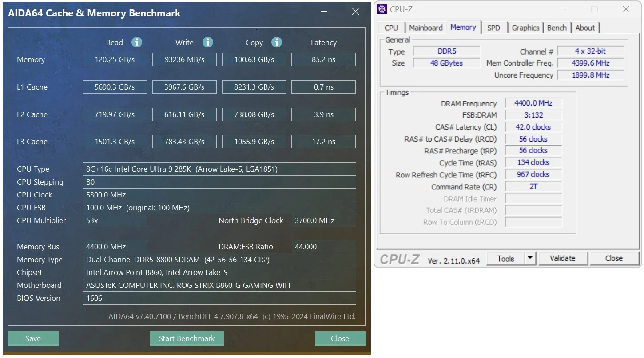
Task: Click the L2 Cache Latency 3.9 ns field
Action: [323, 114]
